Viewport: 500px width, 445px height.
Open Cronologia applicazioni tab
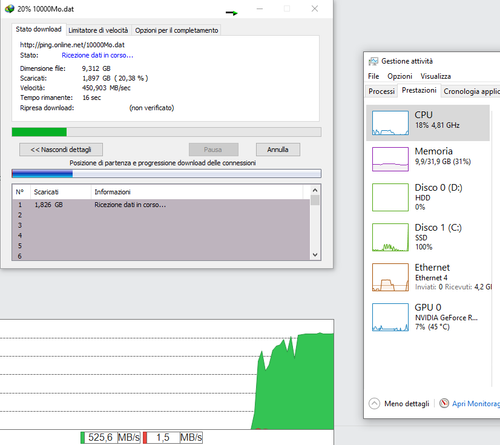[x=471, y=91]
